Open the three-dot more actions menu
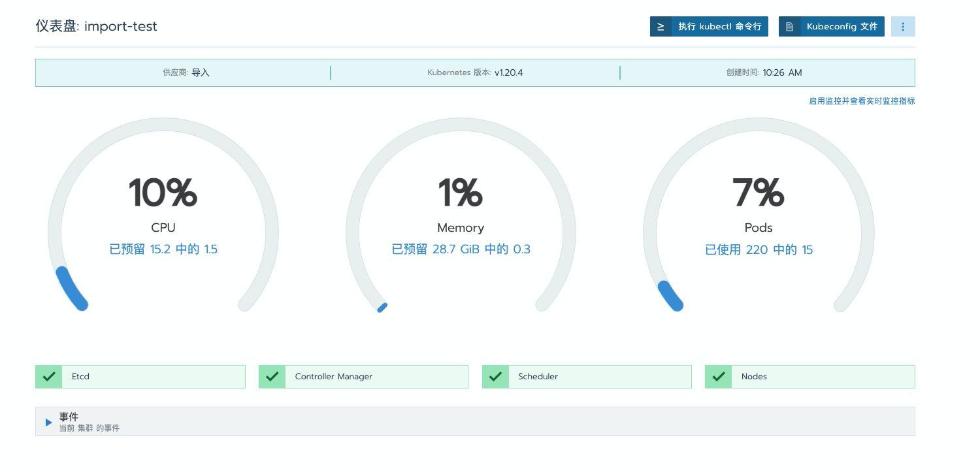This screenshot has width=980, height=472. tap(903, 27)
